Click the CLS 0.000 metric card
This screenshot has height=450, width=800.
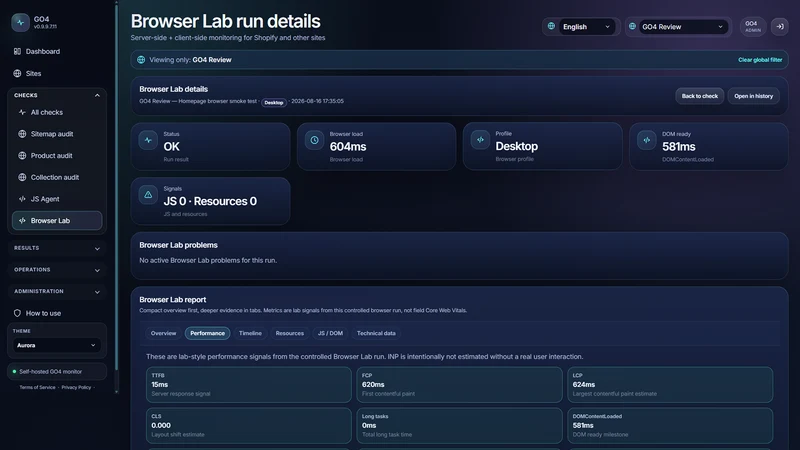[x=248, y=426]
